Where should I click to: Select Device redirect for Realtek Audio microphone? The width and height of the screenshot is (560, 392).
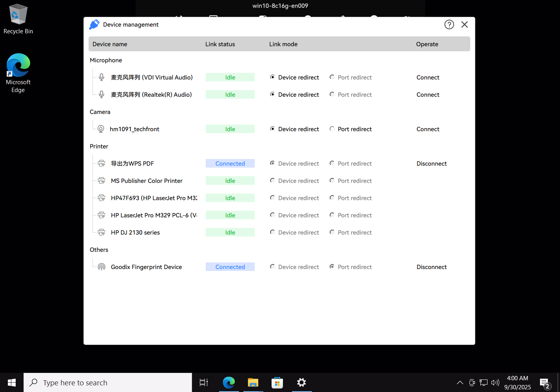(x=272, y=95)
